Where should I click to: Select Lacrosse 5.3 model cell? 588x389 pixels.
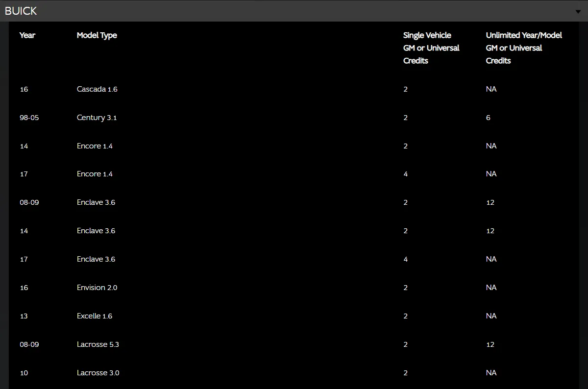point(98,344)
